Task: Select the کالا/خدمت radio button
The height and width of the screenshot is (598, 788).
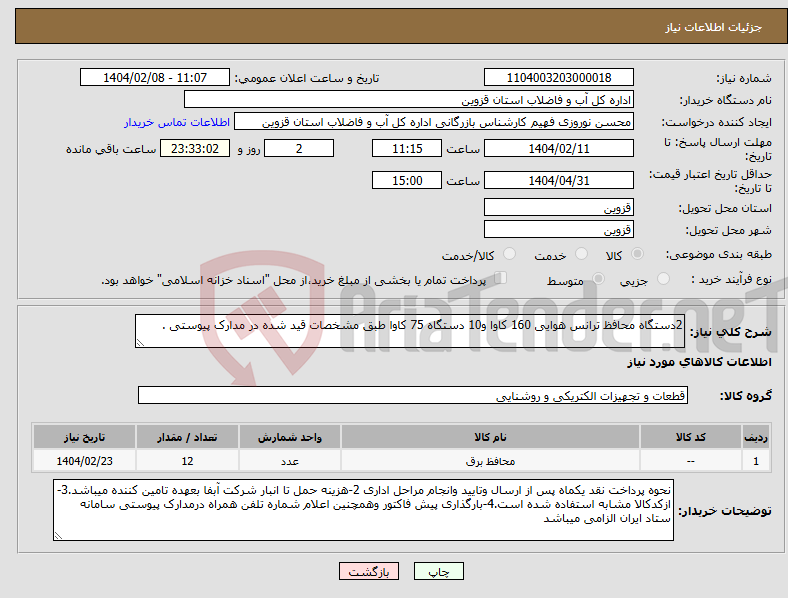Action: 509,254
